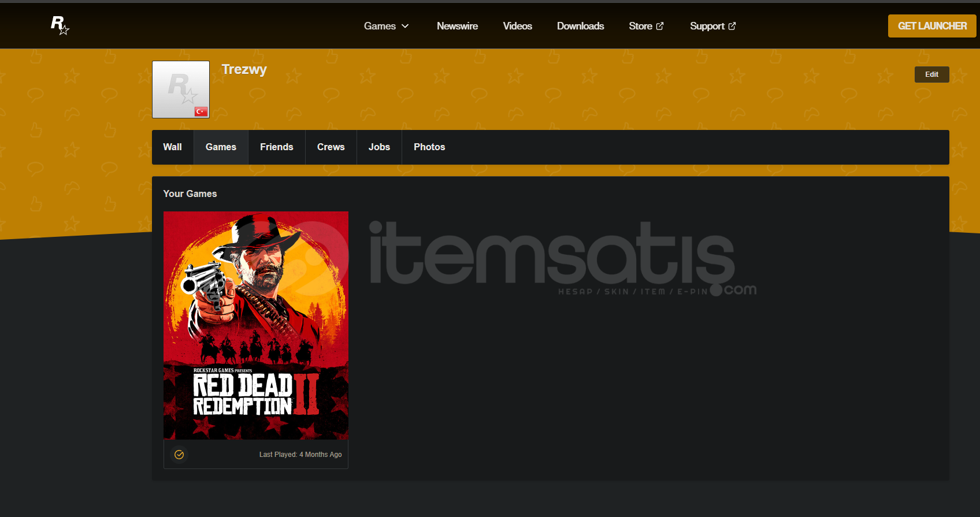Click the Turkish flag icon on avatar
The height and width of the screenshot is (517, 980).
201,111
